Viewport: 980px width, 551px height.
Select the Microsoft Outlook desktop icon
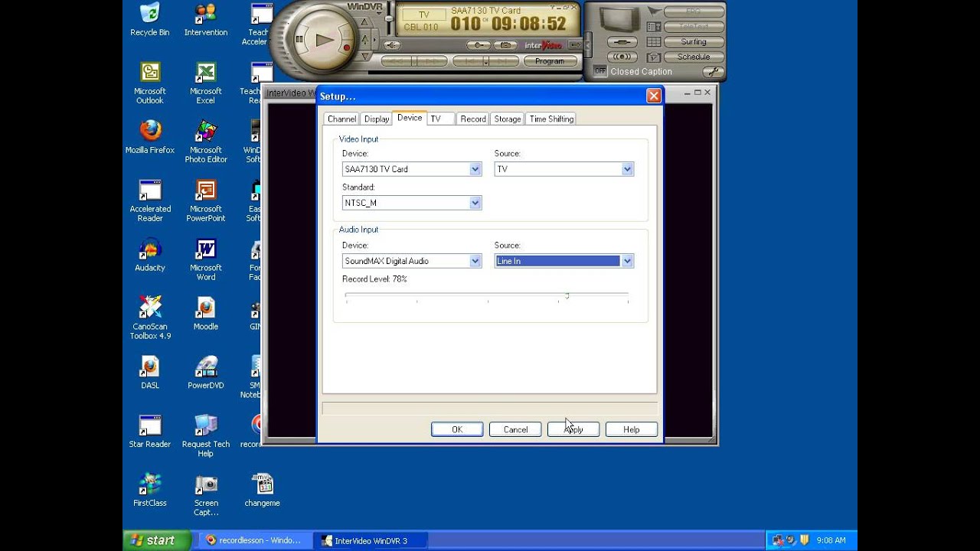tap(150, 83)
